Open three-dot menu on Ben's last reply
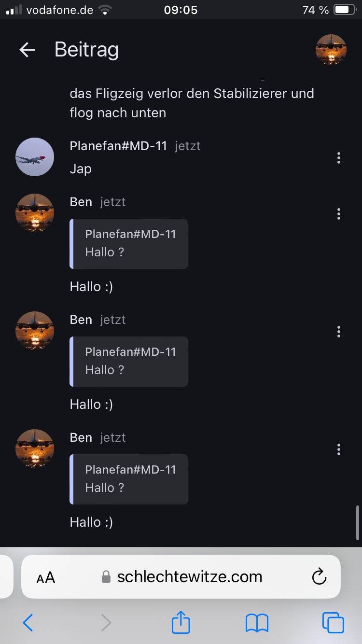 339,449
